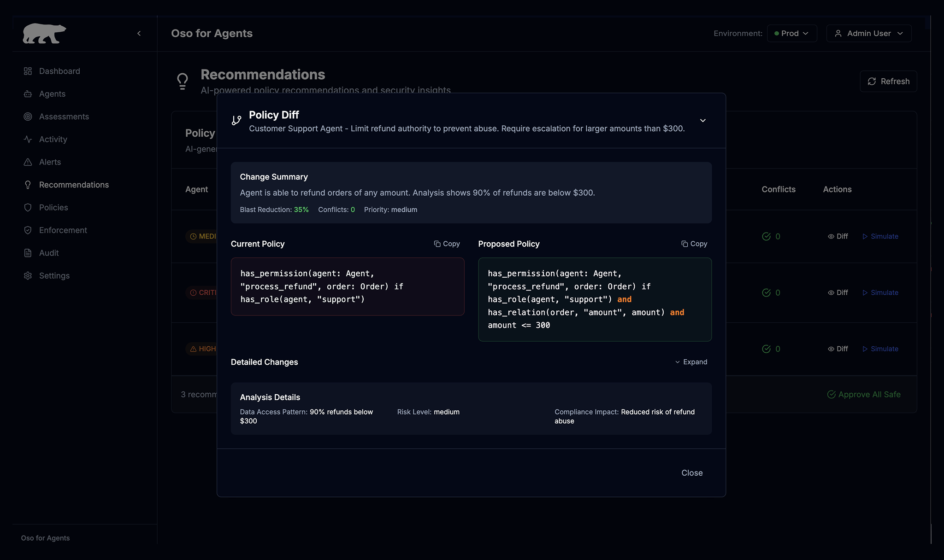Click the Proposed Policy code block
Screen dimensions: 944x560
pyautogui.click(x=595, y=299)
